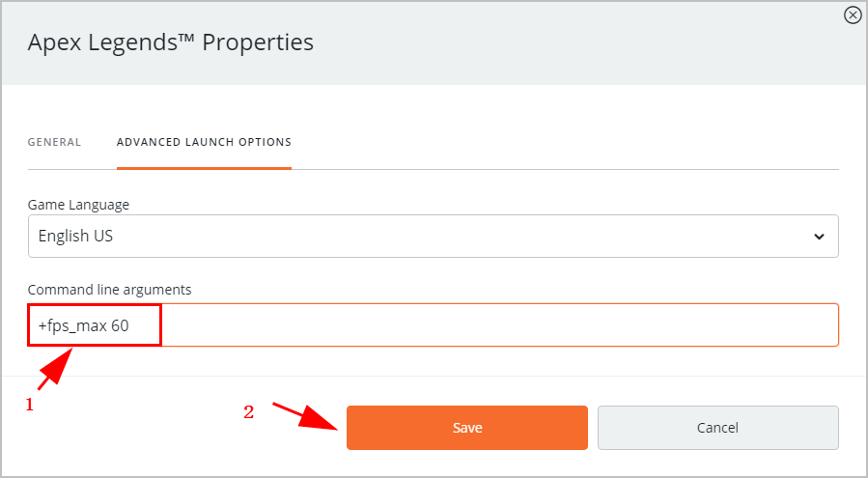This screenshot has height=478, width=868.
Task: Click the Command line arguments label
Action: tap(110, 289)
